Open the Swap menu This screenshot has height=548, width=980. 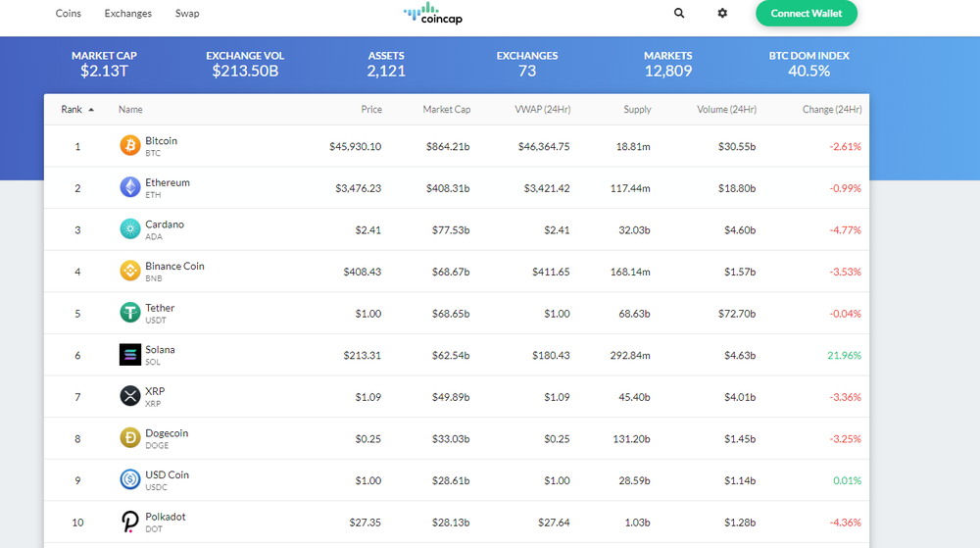tap(187, 13)
